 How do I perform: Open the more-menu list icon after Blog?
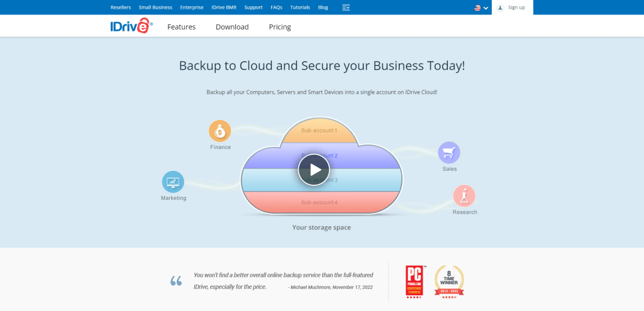tap(346, 8)
